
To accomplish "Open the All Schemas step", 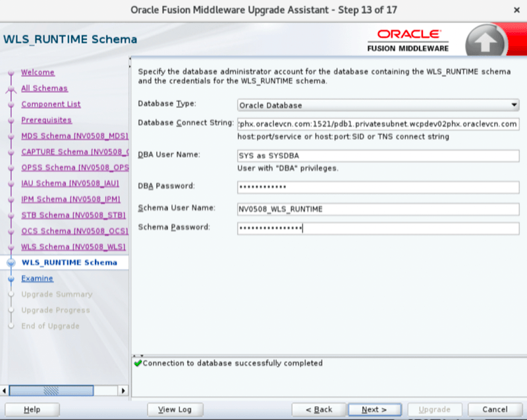I will coord(44,88).
